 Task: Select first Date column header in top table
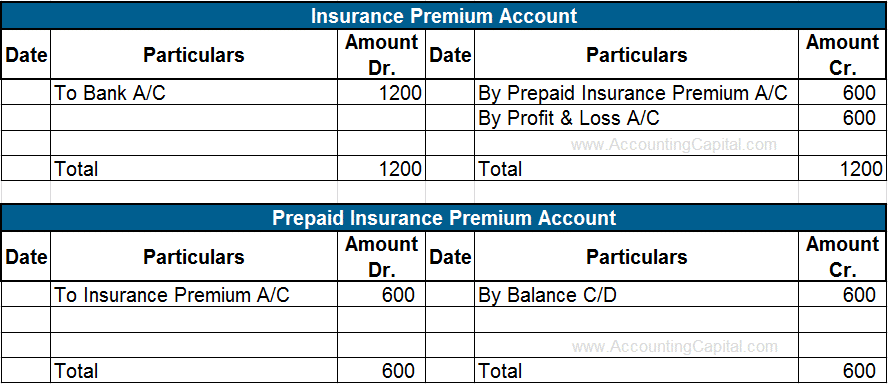pyautogui.click(x=26, y=54)
